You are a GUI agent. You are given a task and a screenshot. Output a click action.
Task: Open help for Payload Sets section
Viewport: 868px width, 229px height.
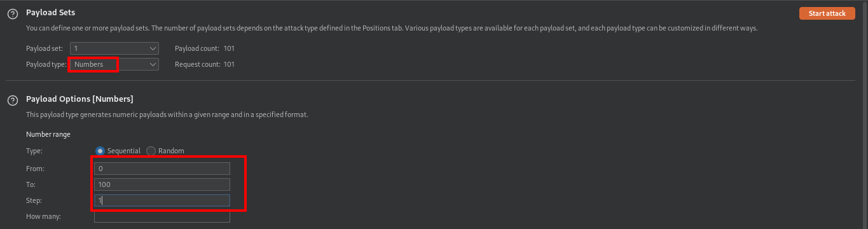pyautogui.click(x=12, y=14)
